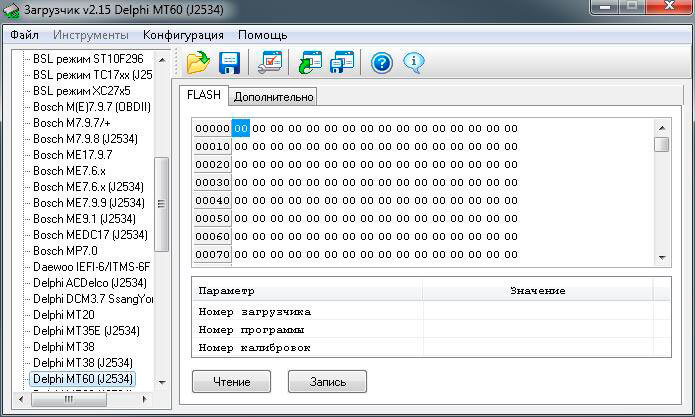Click the Номер программы value cell
Viewport: 695px width, 417px height.
pos(545,329)
